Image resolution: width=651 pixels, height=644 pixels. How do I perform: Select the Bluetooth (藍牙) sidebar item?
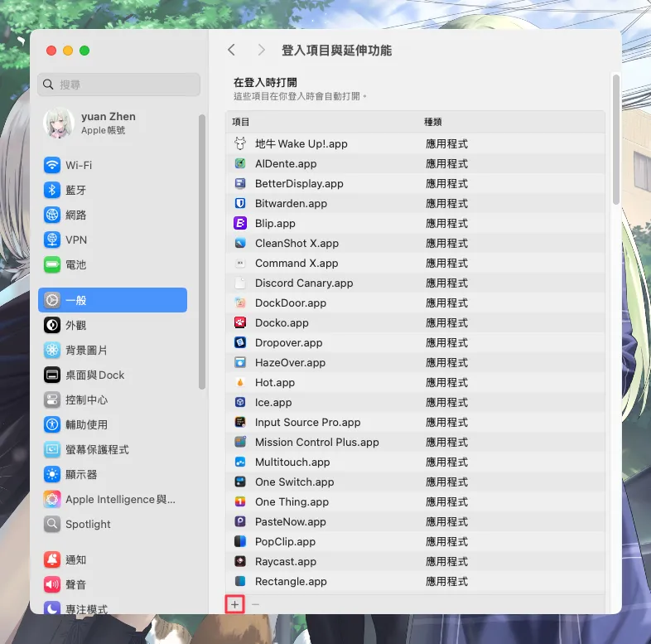[75, 190]
